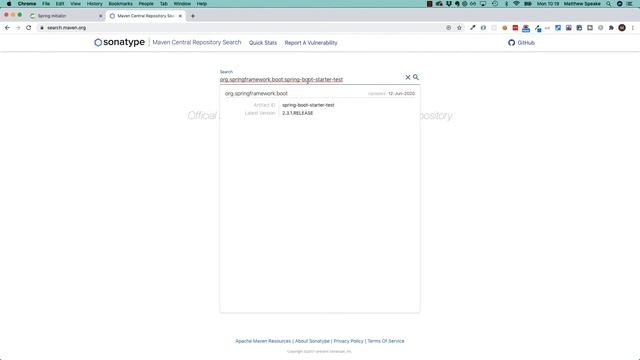
Task: Open About Sonatype footer link
Action: [312, 341]
